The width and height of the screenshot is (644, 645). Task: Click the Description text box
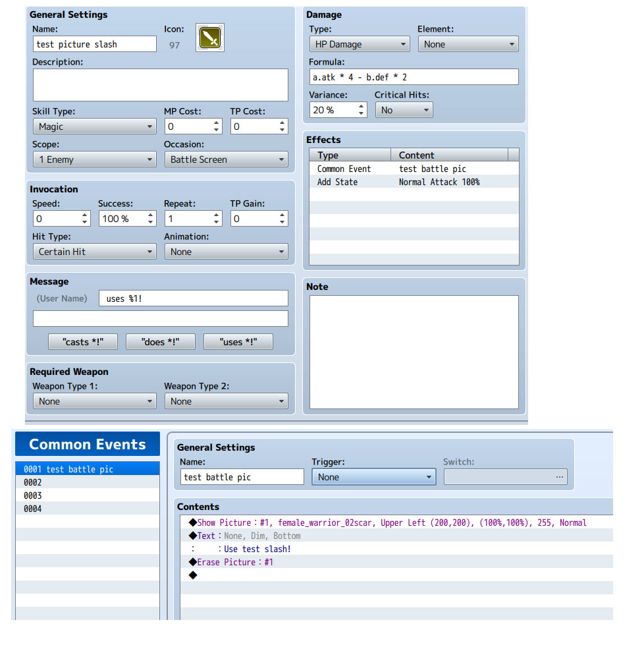(x=161, y=85)
